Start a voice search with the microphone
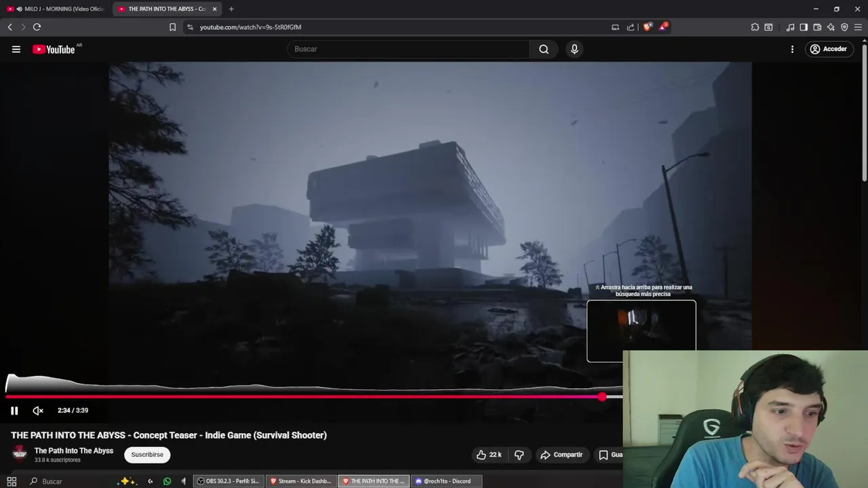Screen dimensions: 868x488 574,49
